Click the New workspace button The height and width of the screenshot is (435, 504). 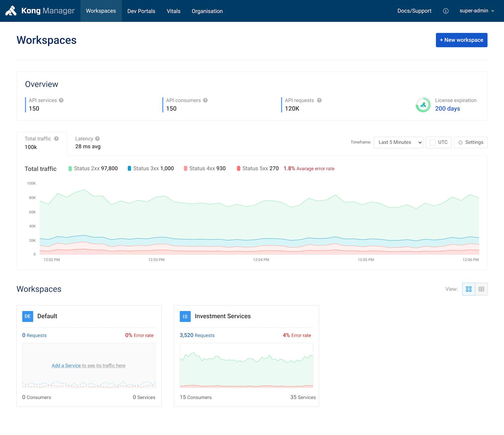click(461, 40)
